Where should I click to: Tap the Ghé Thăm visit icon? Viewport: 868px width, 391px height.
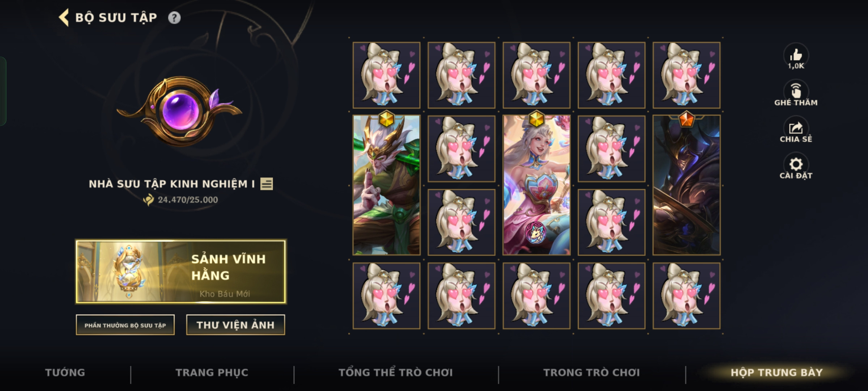click(x=796, y=91)
